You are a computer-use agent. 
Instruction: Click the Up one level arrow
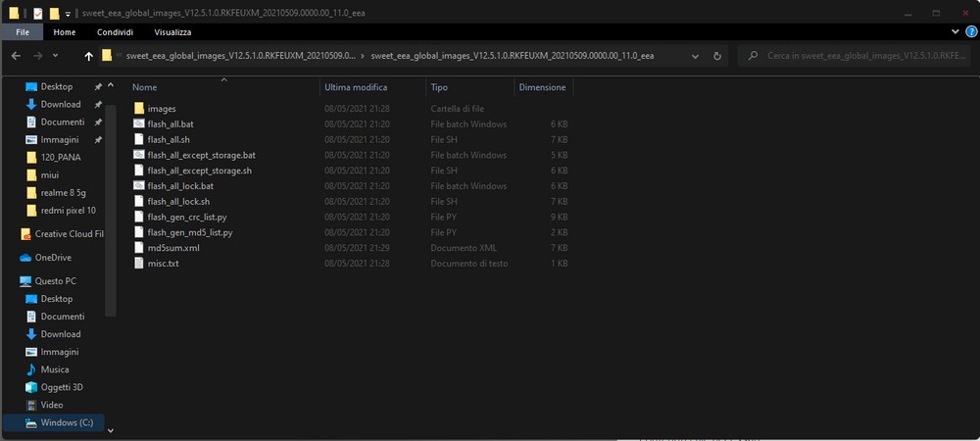click(89, 56)
